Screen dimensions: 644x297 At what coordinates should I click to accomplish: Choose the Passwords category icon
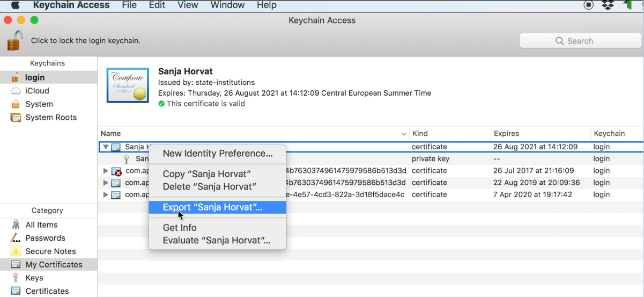(16, 238)
